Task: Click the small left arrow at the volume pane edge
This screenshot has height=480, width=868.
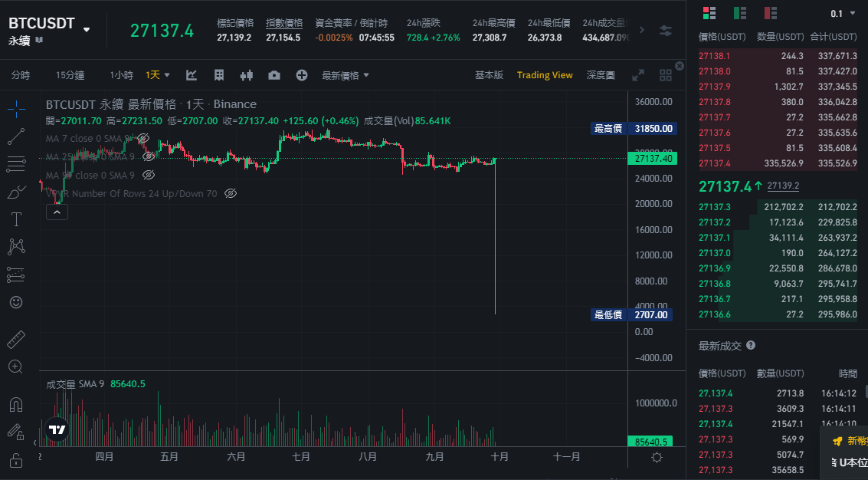Action: pyautogui.click(x=35, y=443)
